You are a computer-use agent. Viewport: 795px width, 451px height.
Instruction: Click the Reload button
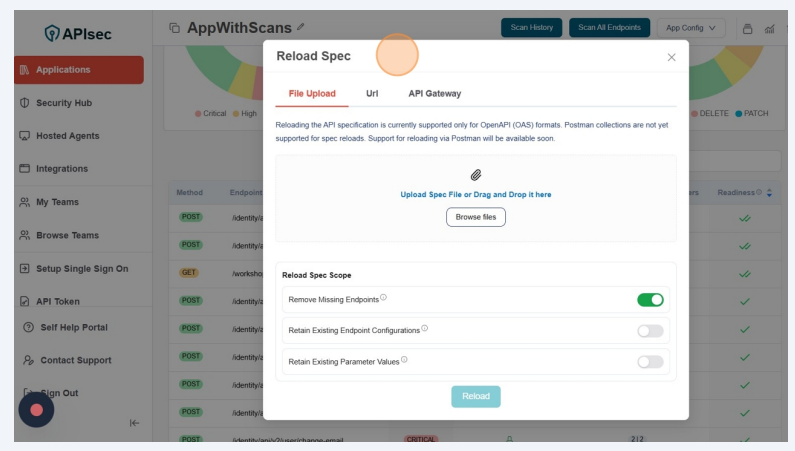tap(476, 396)
